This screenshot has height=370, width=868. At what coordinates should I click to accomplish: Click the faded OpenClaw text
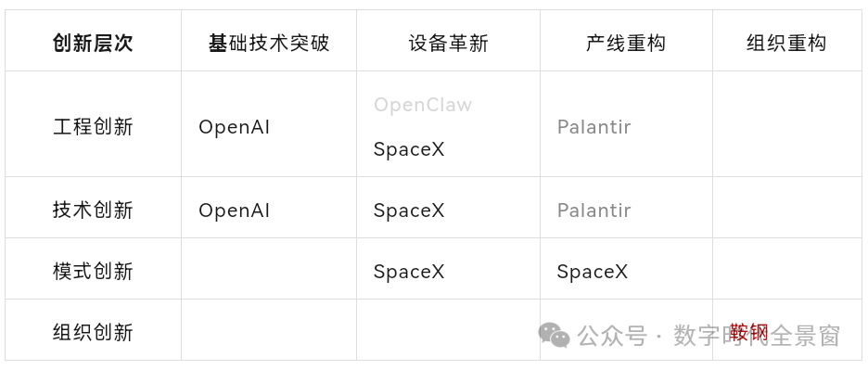click(x=423, y=105)
